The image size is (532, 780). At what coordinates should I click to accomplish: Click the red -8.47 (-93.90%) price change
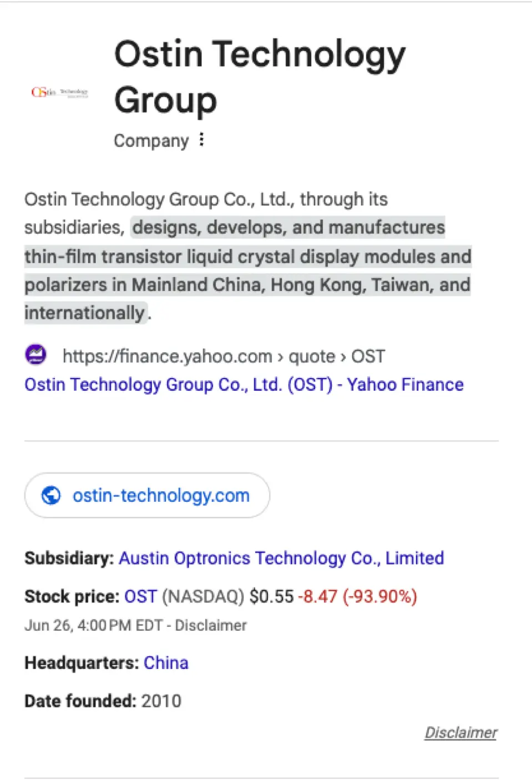click(x=358, y=596)
